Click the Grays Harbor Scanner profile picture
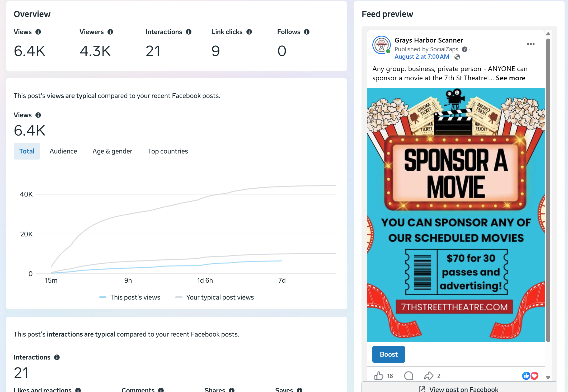Image resolution: width=568 pixels, height=392 pixels. 382,45
